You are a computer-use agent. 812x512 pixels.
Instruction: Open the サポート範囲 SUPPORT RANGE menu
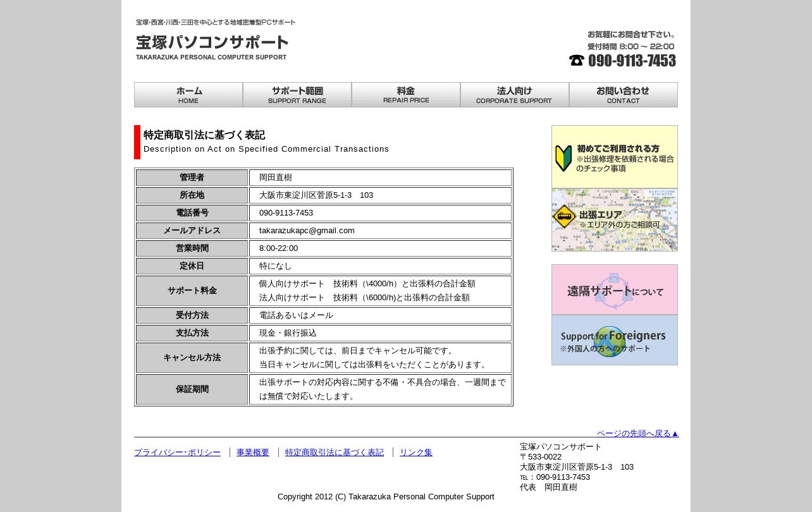click(297, 95)
